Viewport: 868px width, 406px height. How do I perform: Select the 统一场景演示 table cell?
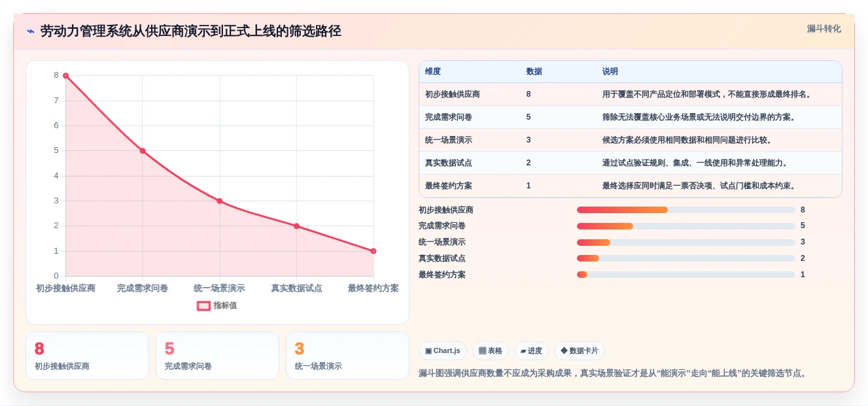click(x=449, y=140)
